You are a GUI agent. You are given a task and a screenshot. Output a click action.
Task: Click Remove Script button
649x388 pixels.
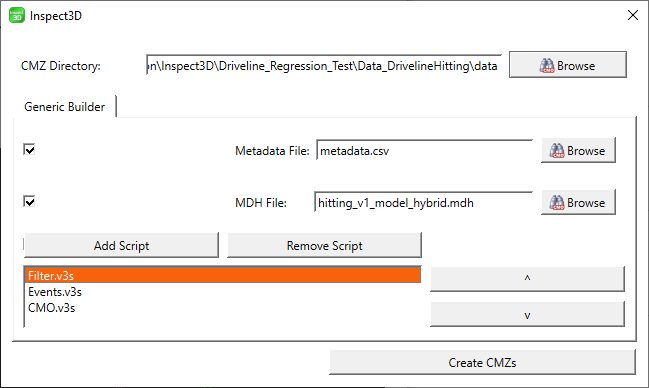[x=324, y=246]
